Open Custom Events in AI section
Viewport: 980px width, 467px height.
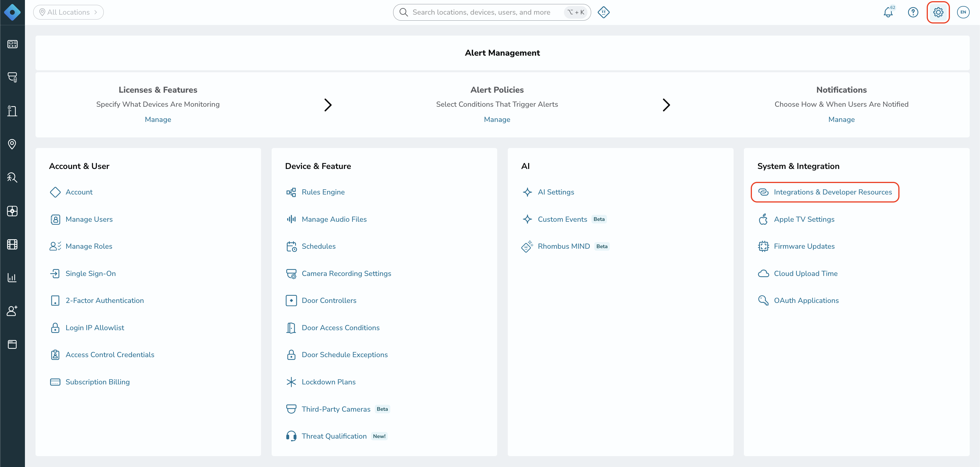(x=562, y=219)
